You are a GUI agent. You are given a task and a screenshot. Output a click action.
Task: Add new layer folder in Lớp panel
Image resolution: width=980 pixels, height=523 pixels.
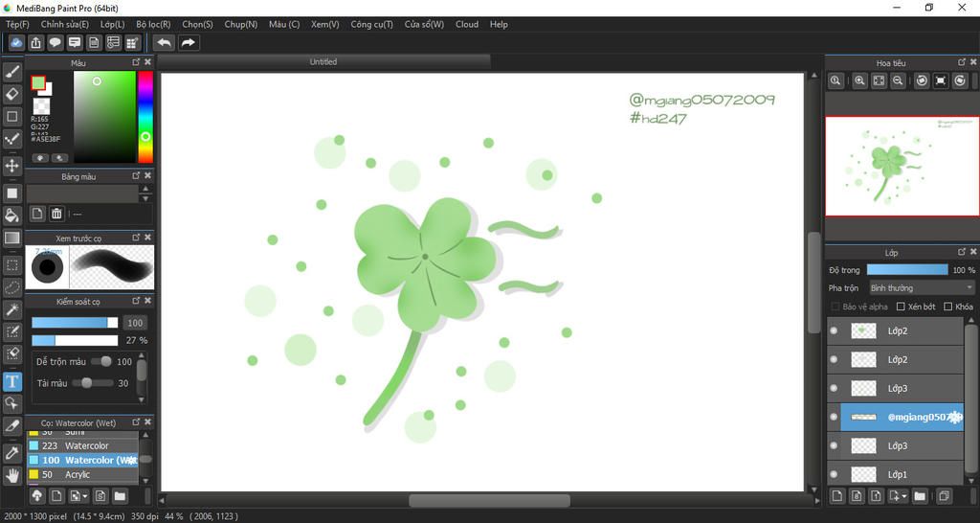tap(920, 496)
